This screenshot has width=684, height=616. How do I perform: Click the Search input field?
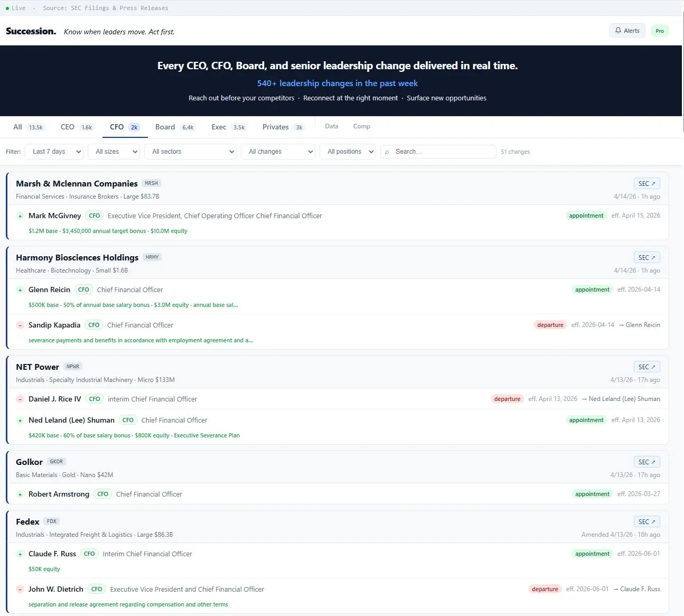[438, 152]
